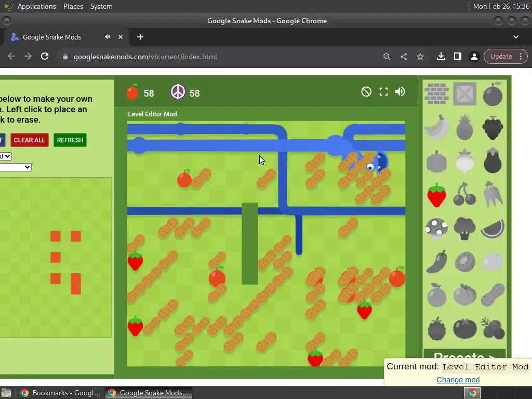Choose the kiwi item
This screenshot has height=399, width=532.
click(x=464, y=262)
